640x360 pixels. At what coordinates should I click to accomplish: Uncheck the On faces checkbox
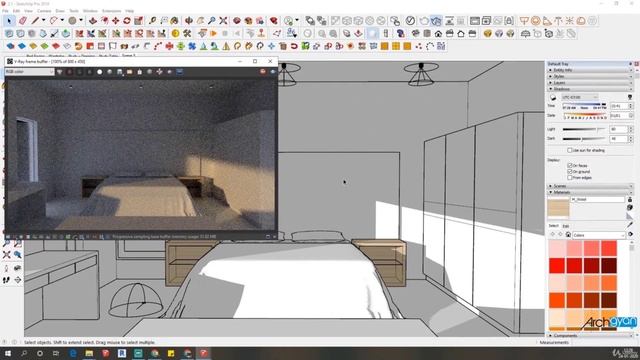click(x=570, y=165)
